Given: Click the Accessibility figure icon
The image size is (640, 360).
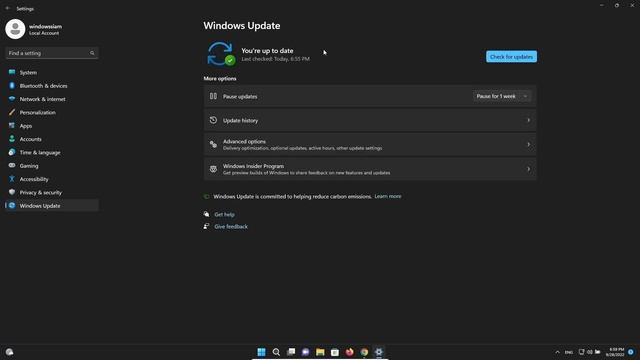Looking at the screenshot, I should (12, 179).
